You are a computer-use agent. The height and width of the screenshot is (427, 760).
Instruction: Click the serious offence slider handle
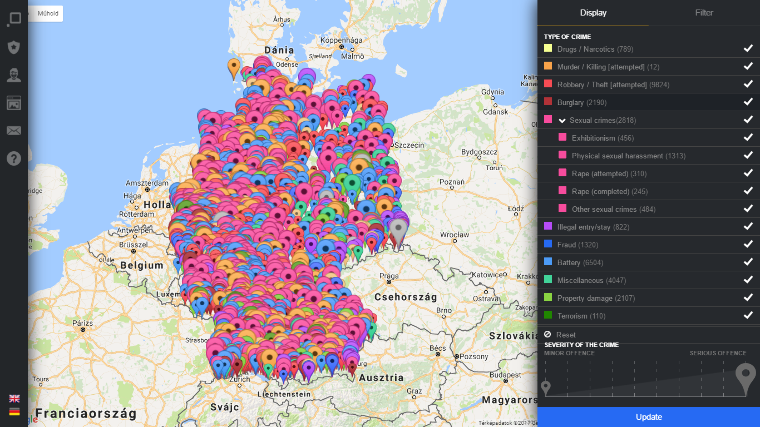(745, 380)
